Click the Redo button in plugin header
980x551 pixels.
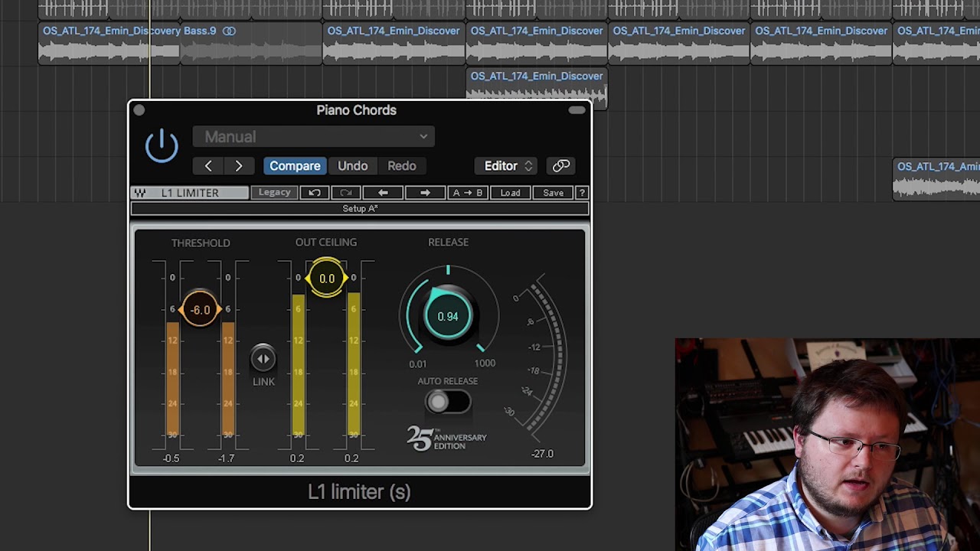pos(402,166)
